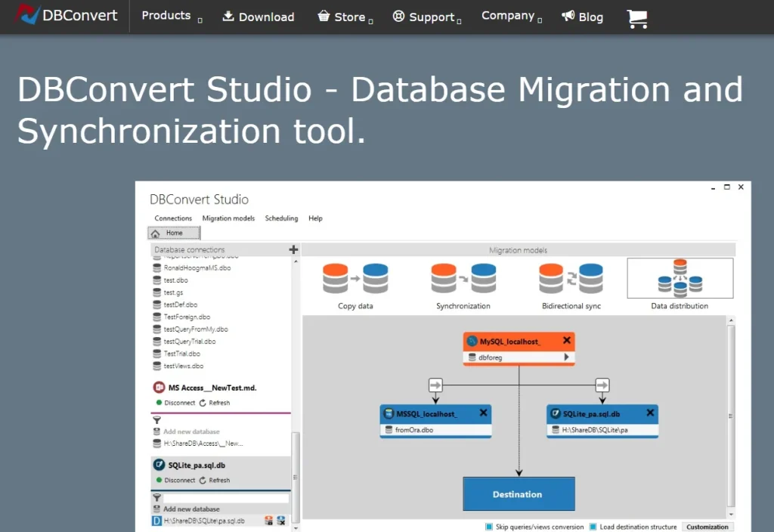Image resolution: width=774 pixels, height=532 pixels.
Task: Refresh the SQLite_pa.sql.db connection
Action: click(215, 480)
